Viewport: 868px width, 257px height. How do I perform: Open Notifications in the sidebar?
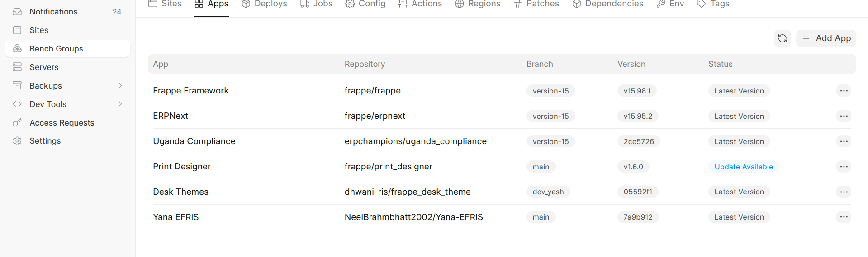53,12
